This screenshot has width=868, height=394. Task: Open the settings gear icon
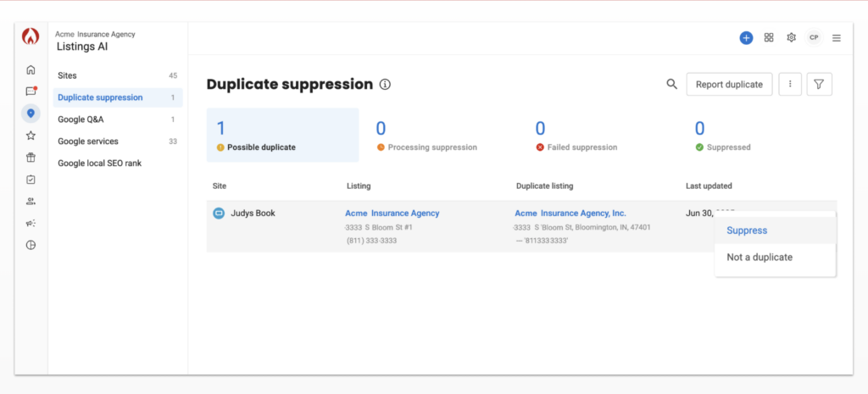tap(792, 37)
